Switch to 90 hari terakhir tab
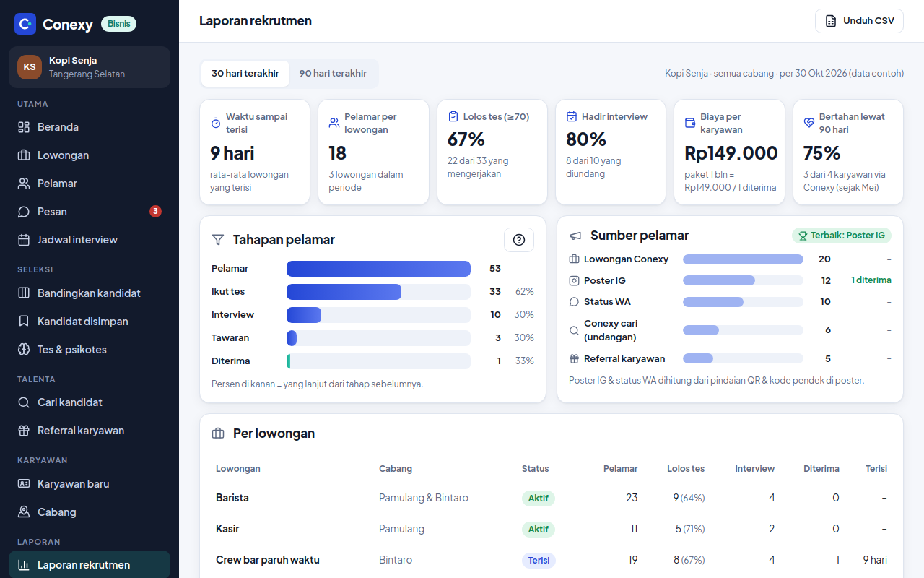The image size is (924, 578). pos(333,74)
